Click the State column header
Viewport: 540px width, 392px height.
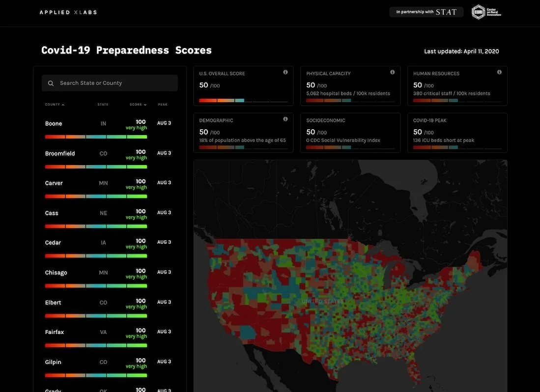[103, 104]
